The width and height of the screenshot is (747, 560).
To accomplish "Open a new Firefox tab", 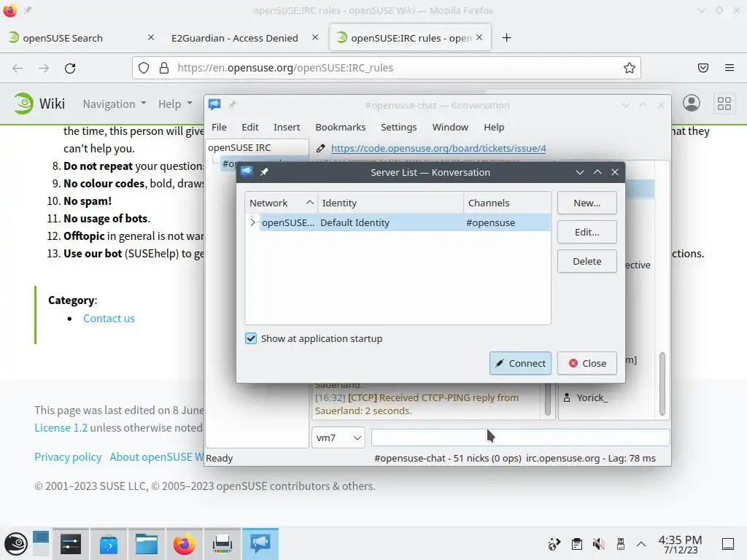I will 506,38.
